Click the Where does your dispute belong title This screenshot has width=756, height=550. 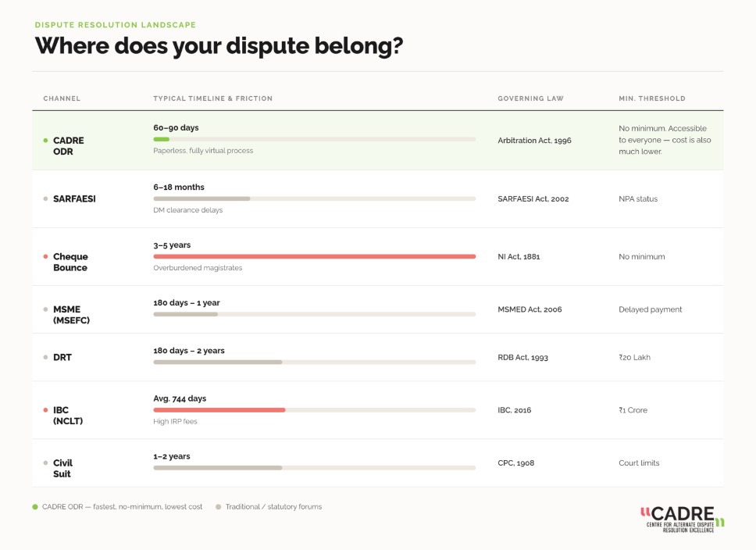(x=219, y=46)
